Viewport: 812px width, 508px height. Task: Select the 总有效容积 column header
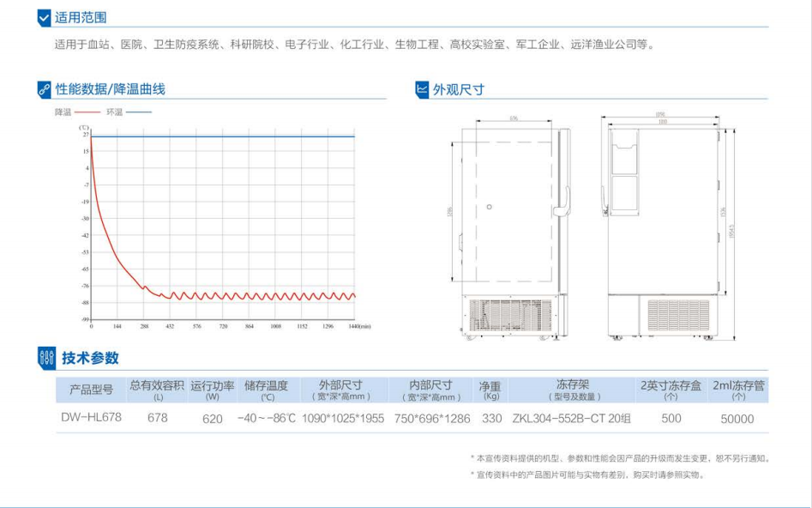tap(157, 390)
